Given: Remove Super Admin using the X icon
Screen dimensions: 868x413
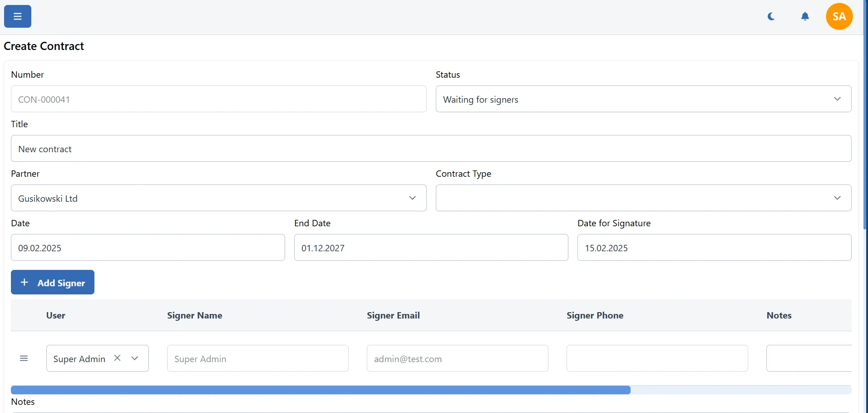Looking at the screenshot, I should point(117,358).
